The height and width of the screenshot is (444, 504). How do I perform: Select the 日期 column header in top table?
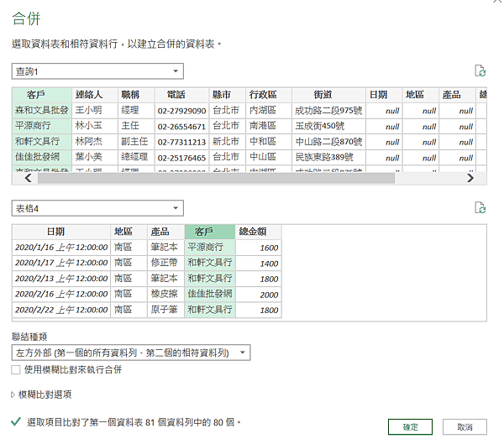click(384, 95)
